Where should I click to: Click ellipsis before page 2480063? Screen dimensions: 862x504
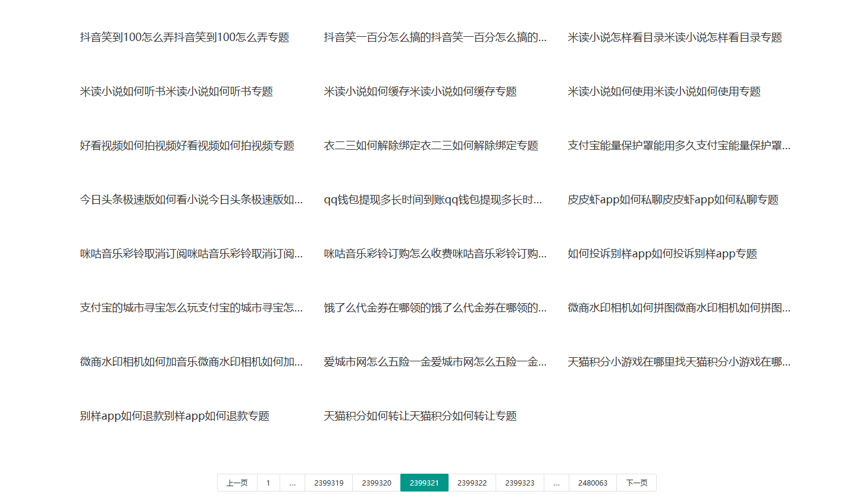[556, 483]
